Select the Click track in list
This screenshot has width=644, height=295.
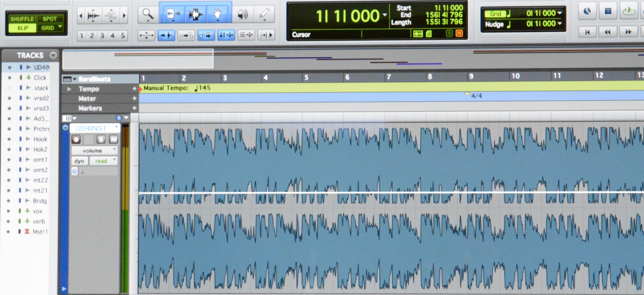[x=40, y=78]
